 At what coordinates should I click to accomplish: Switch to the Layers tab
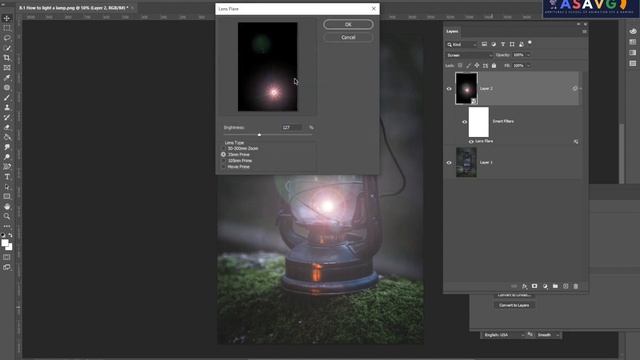point(452,31)
